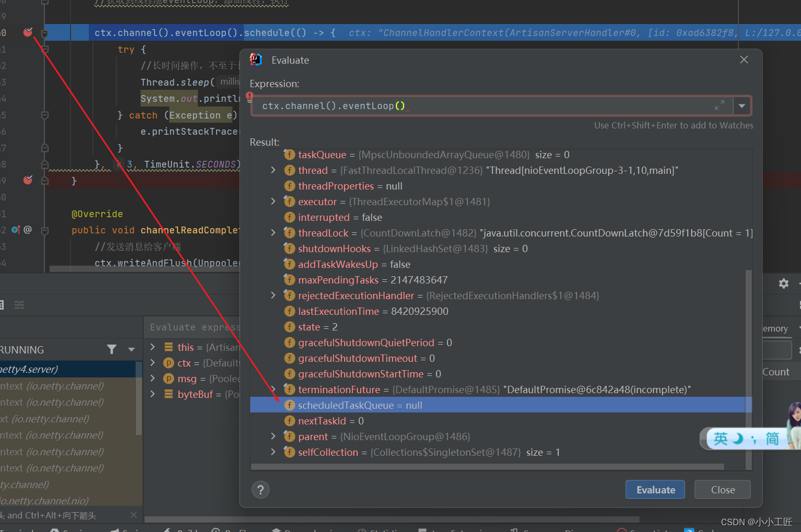Expand the msg variable in Variables
This screenshot has width=801, height=532.
coord(152,378)
